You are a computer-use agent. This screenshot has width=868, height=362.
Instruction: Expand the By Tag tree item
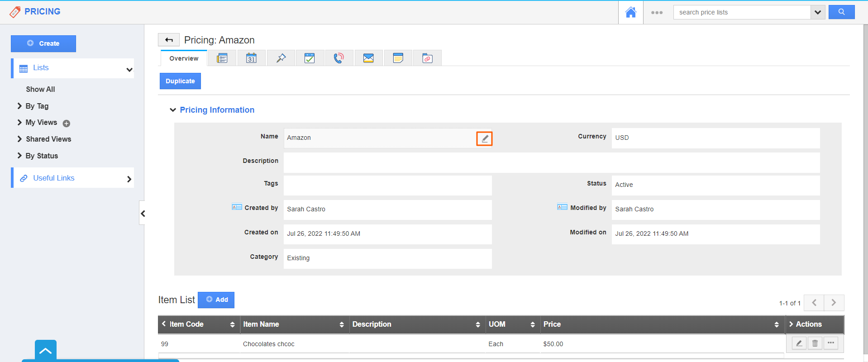click(x=19, y=106)
